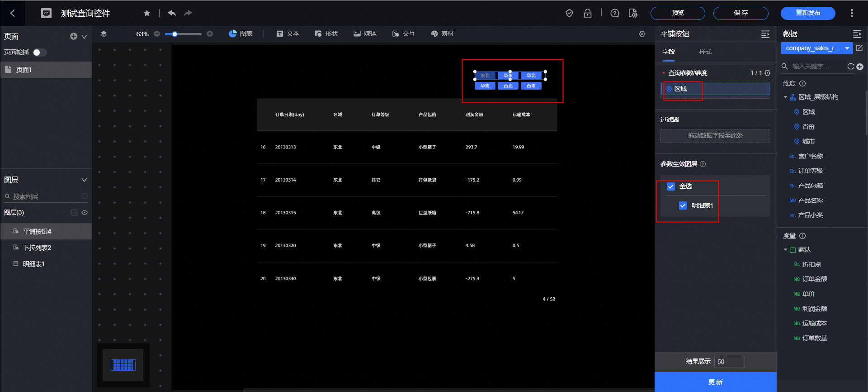Click the 预览 button
Screen dimensions: 868x392
coord(677,13)
